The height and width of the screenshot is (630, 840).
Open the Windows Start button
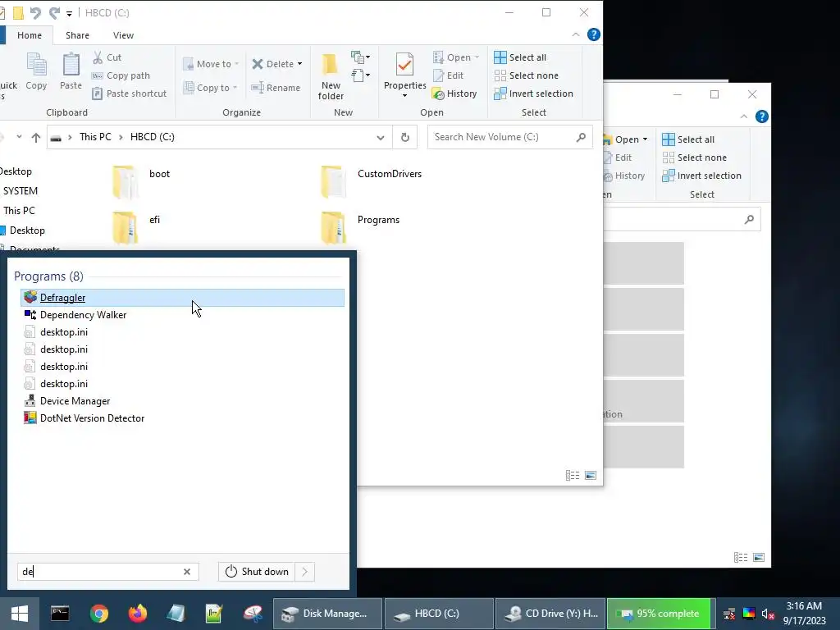20,614
